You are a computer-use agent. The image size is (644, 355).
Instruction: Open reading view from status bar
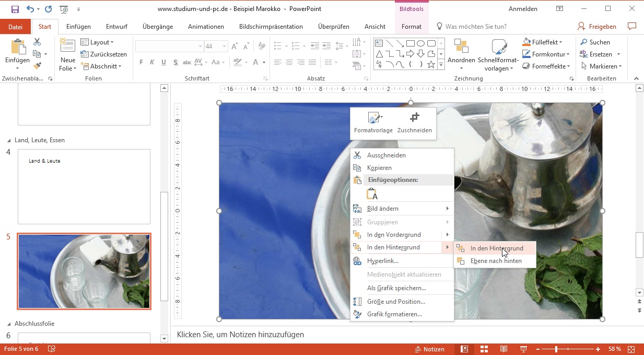504,349
